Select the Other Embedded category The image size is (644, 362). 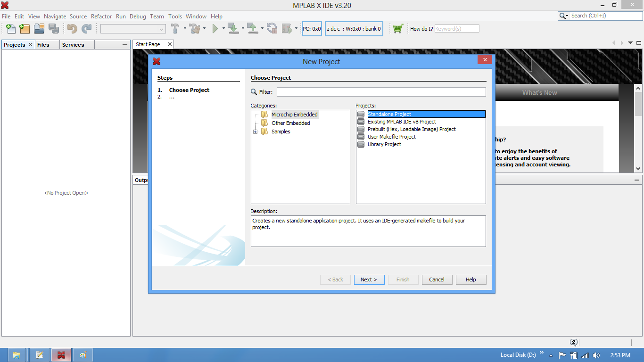coord(291,123)
